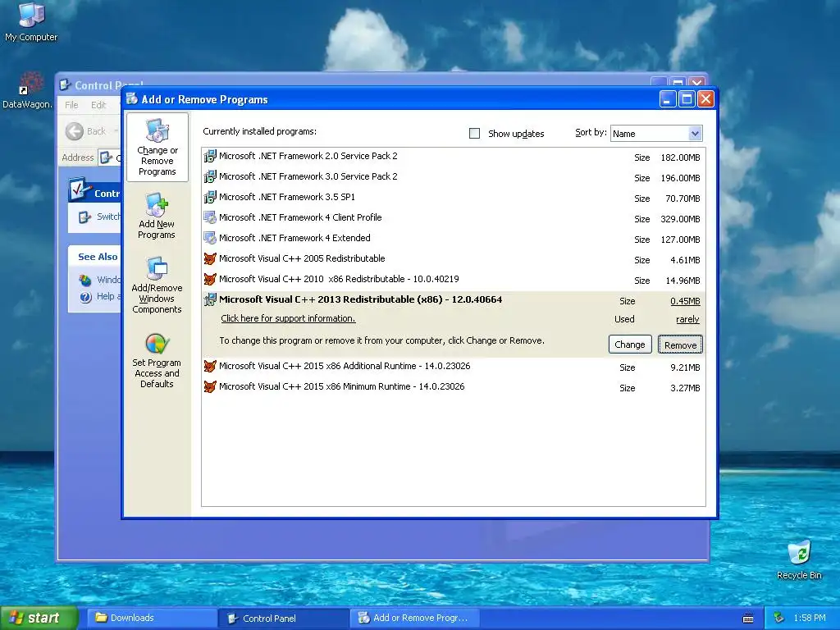The width and height of the screenshot is (840, 630).
Task: Click the Address field in Control Panel window
Action: 110,157
